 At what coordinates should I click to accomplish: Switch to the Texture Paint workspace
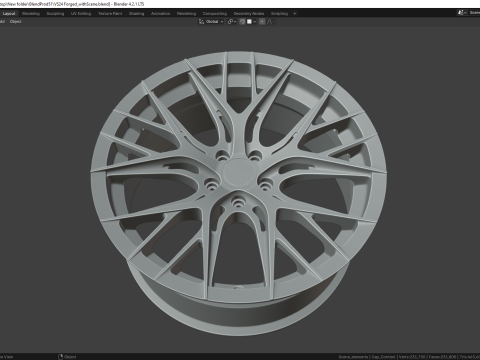tap(110, 14)
